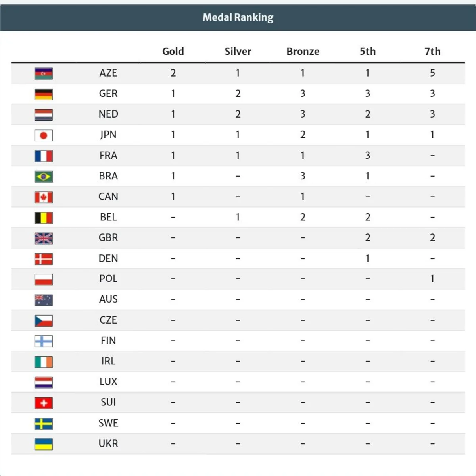The height and width of the screenshot is (476, 476).
Task: Click the Germany flag icon
Action: (44, 94)
